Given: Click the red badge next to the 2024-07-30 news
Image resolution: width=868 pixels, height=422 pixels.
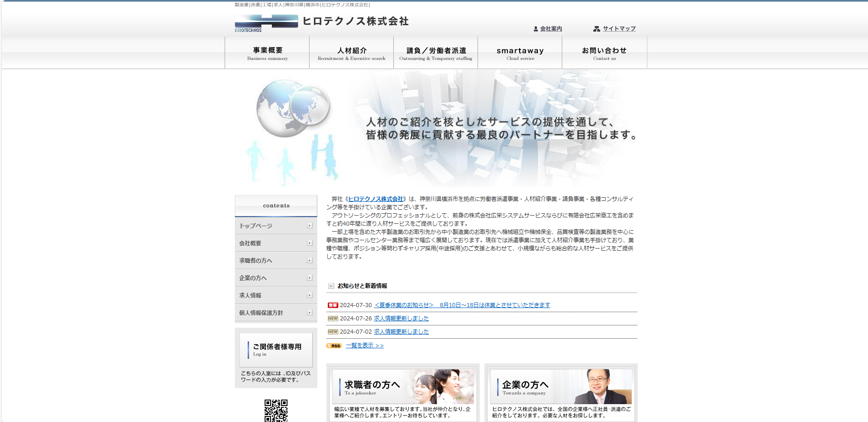Looking at the screenshot, I should (333, 305).
